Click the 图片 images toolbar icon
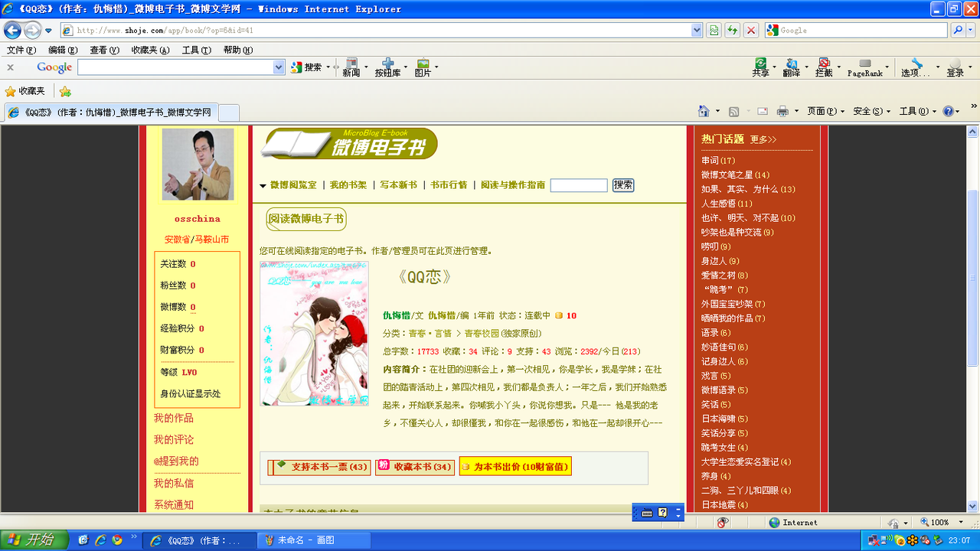980x551 pixels. (x=423, y=67)
